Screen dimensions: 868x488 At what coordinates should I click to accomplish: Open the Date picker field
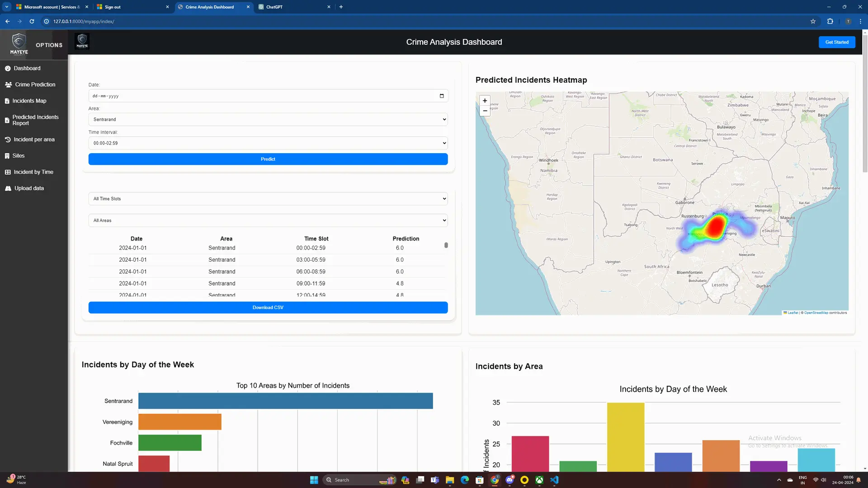coord(268,96)
